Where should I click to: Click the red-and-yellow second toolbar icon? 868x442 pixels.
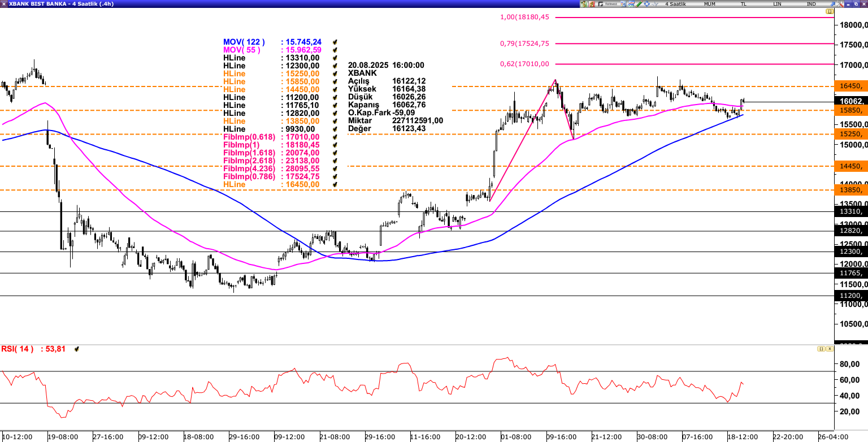pyautogui.click(x=592, y=4)
